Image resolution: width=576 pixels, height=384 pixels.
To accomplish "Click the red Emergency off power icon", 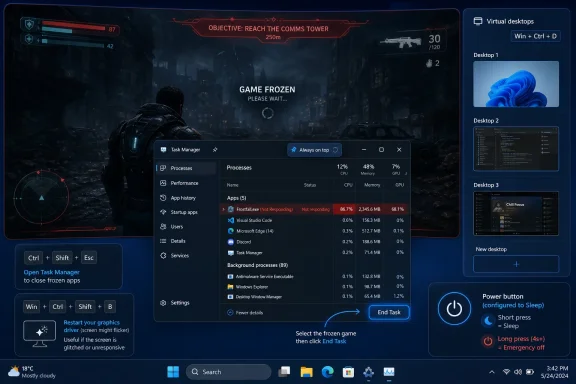I will [x=488, y=341].
